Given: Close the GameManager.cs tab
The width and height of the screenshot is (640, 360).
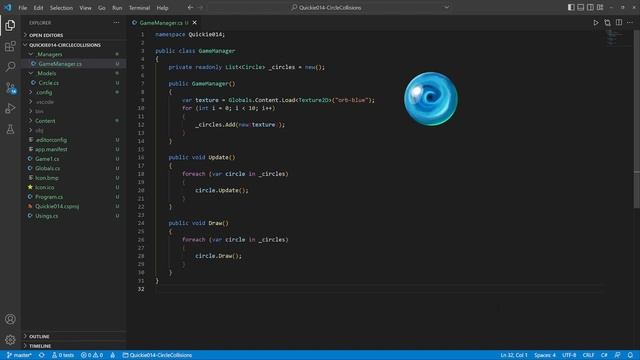Looking at the screenshot, I should [194, 23].
